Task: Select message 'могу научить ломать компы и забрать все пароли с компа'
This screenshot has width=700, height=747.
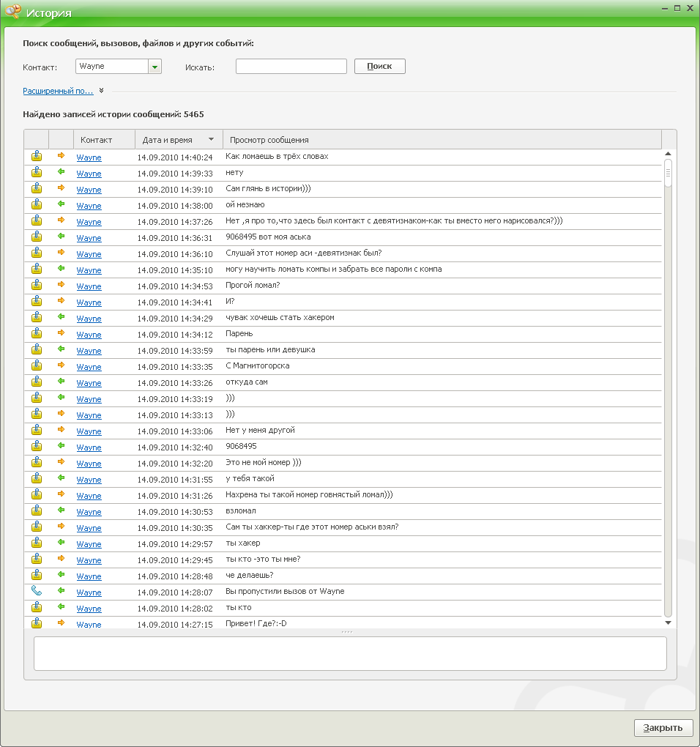Action: click(x=333, y=270)
